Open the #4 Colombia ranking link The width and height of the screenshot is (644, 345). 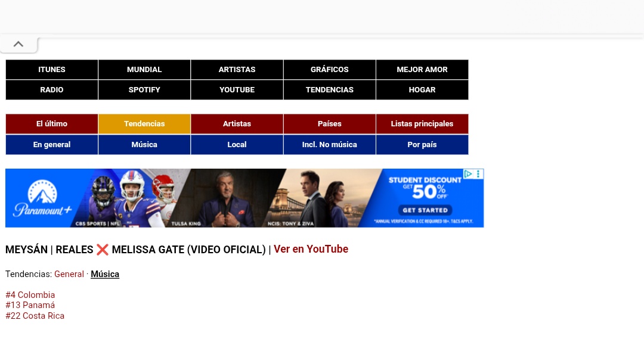point(30,295)
